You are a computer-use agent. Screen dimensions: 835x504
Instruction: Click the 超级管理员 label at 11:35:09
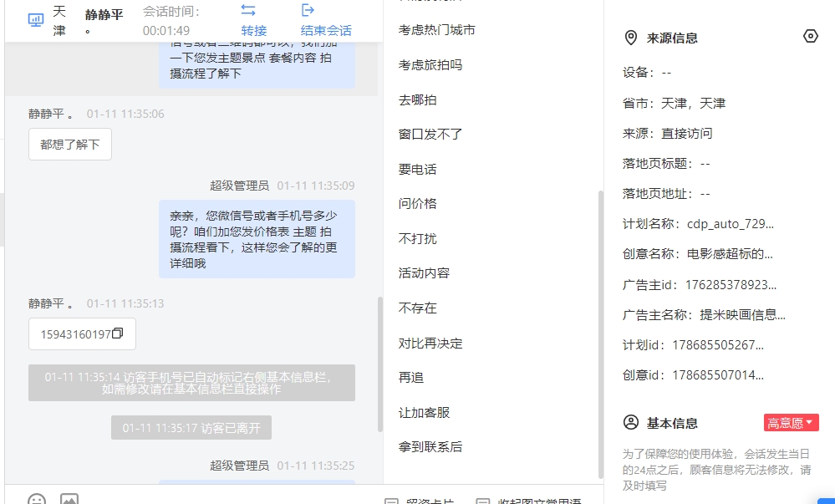(239, 186)
